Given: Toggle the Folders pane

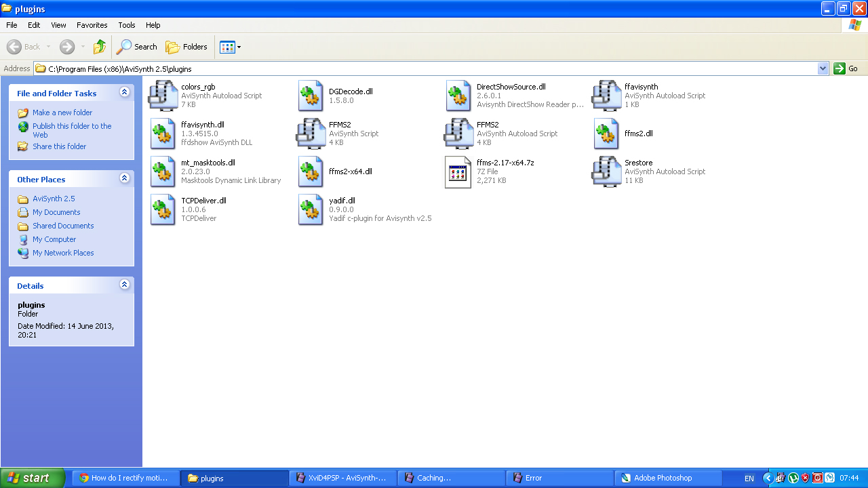Looking at the screenshot, I should tap(186, 47).
